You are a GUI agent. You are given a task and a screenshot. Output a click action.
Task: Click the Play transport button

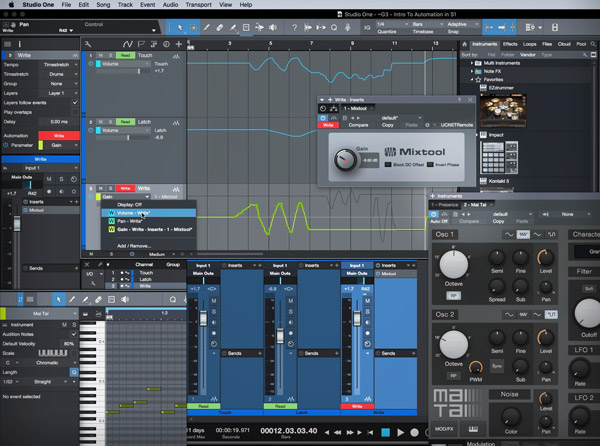(400, 432)
